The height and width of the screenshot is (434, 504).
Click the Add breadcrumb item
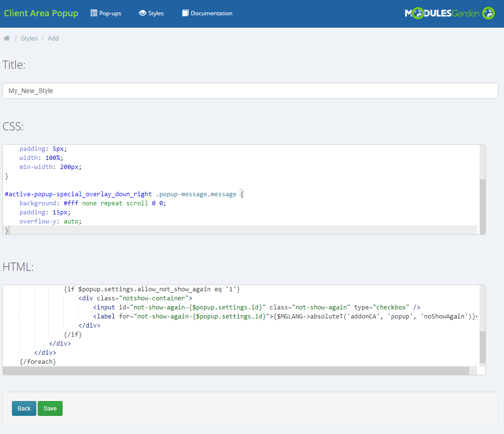[x=53, y=38]
